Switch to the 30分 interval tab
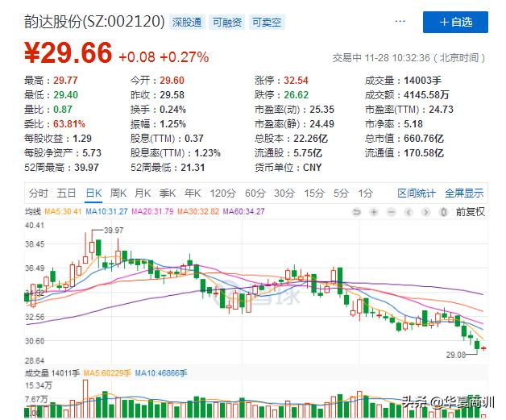Screen dimensions: 506x420 284,193
